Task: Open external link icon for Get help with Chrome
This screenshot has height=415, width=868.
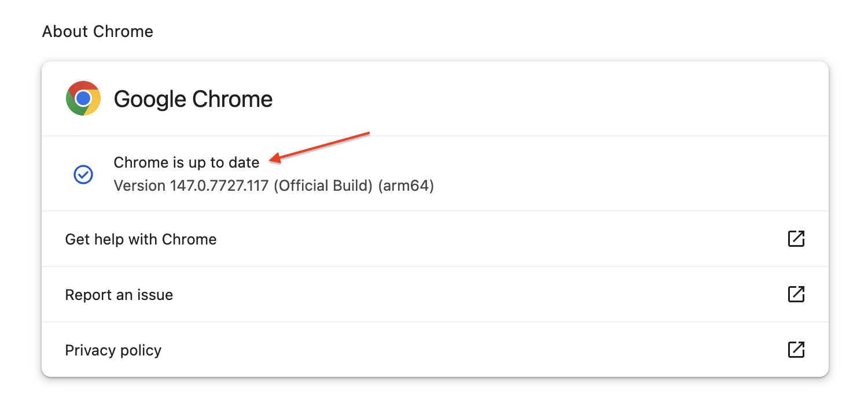Action: pos(796,239)
